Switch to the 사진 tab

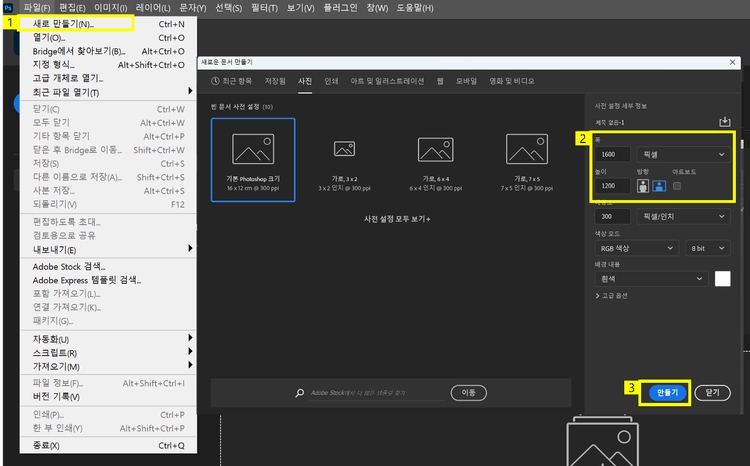click(305, 81)
